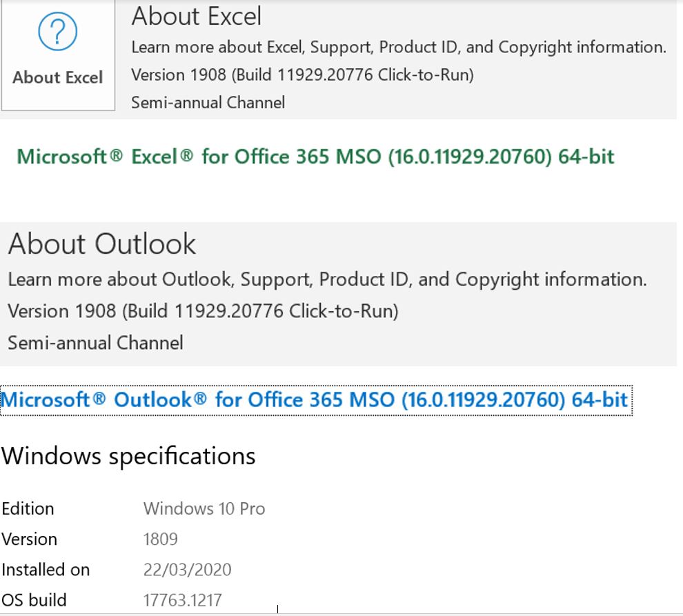This screenshot has height=616, width=683.
Task: Click the Installed on date 22/03/2020
Action: [187, 570]
